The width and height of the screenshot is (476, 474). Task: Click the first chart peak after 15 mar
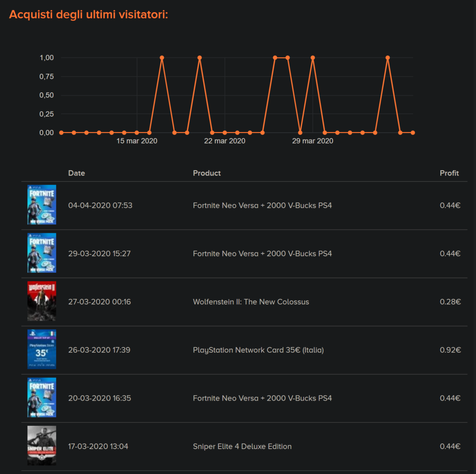pos(162,58)
